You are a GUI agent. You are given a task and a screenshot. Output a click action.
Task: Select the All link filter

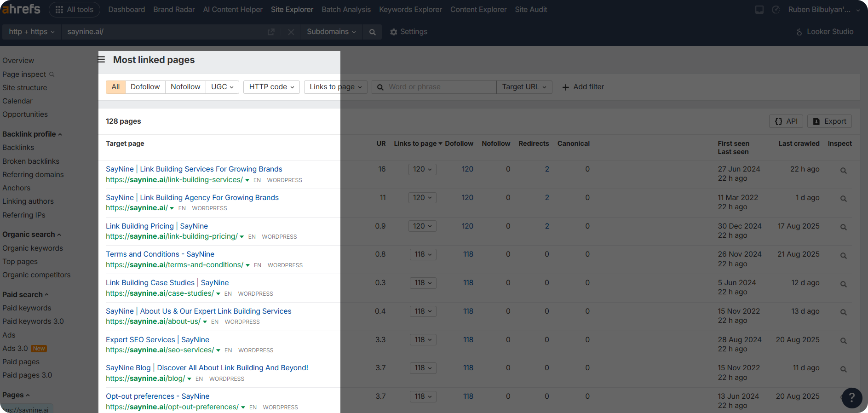[x=115, y=87]
